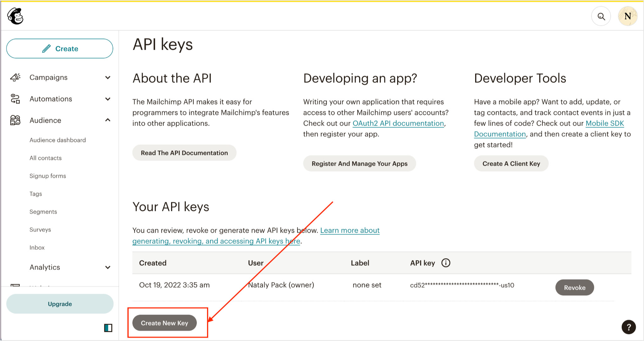Select Tags in the sidebar

click(36, 194)
